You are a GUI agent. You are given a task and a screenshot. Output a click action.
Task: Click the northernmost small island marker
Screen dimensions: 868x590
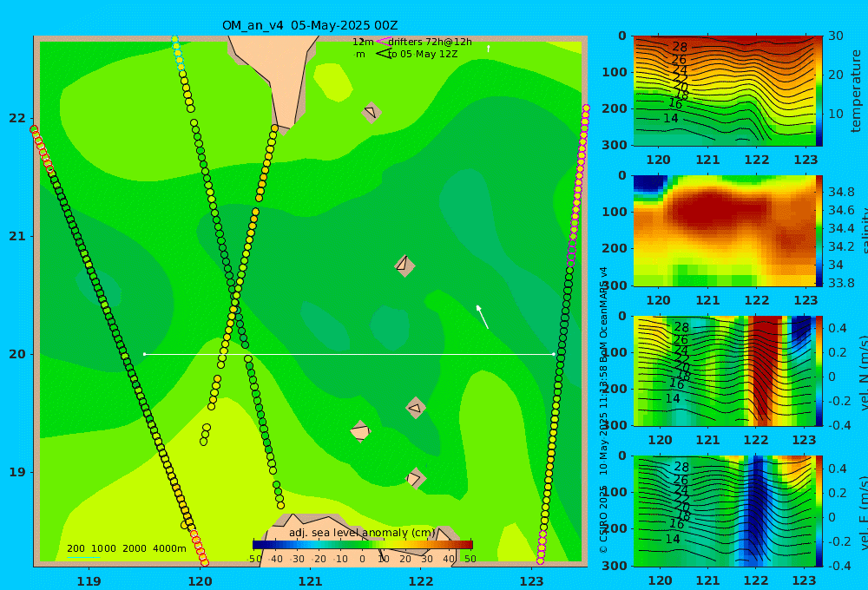(372, 112)
